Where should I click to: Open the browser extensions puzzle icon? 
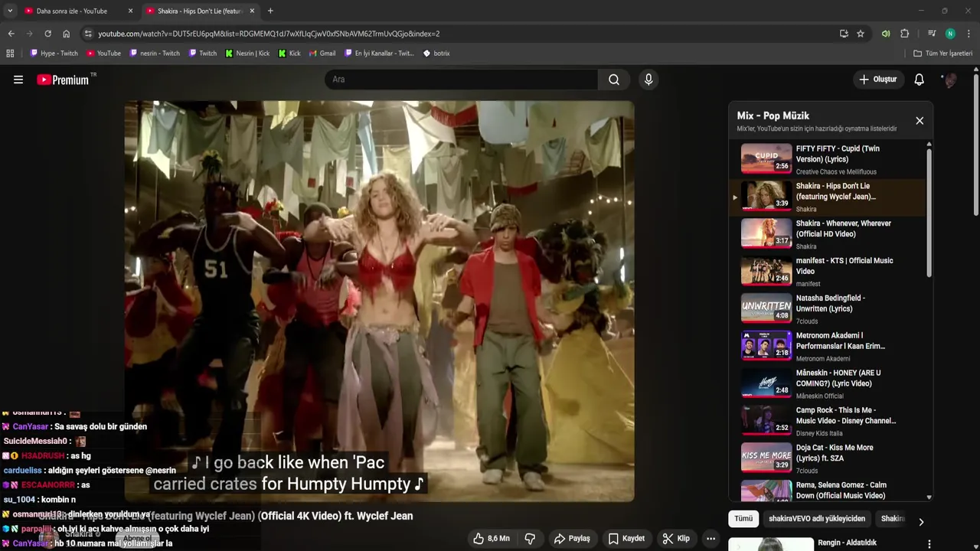coord(904,34)
